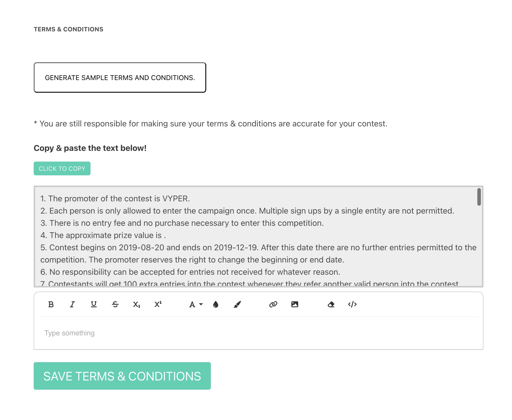This screenshot has height=420, width=512.
Task: Save Terms & Conditions
Action: [x=122, y=376]
